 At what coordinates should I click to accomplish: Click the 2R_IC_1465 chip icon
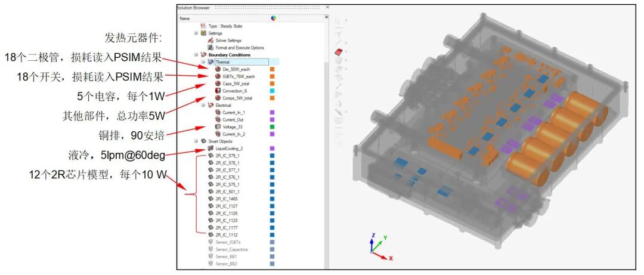[x=210, y=199]
